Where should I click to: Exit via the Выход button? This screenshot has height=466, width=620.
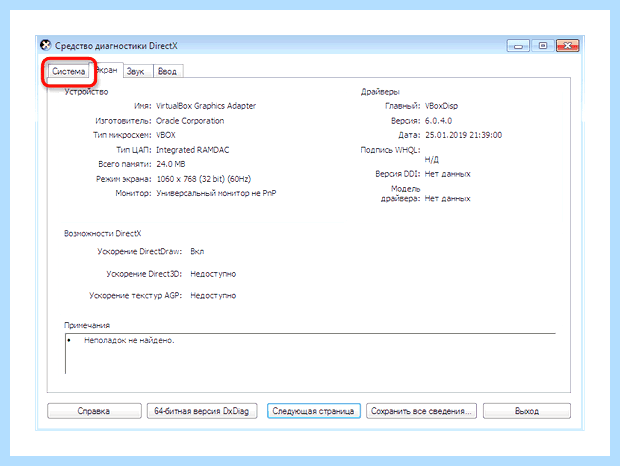[x=527, y=411]
